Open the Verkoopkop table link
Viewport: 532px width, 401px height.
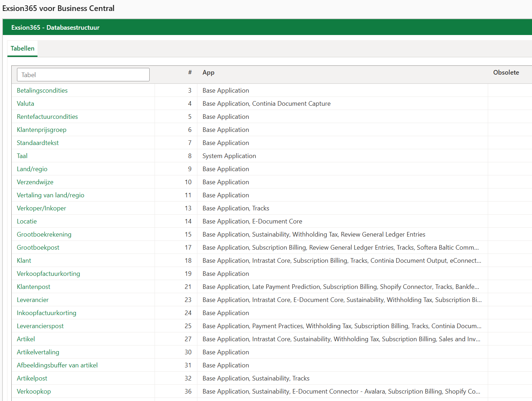[x=34, y=391]
